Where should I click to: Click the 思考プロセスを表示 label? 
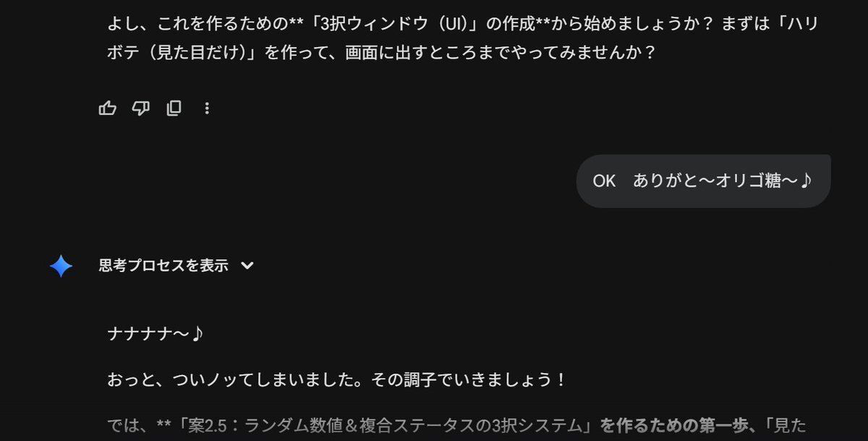pos(163,266)
